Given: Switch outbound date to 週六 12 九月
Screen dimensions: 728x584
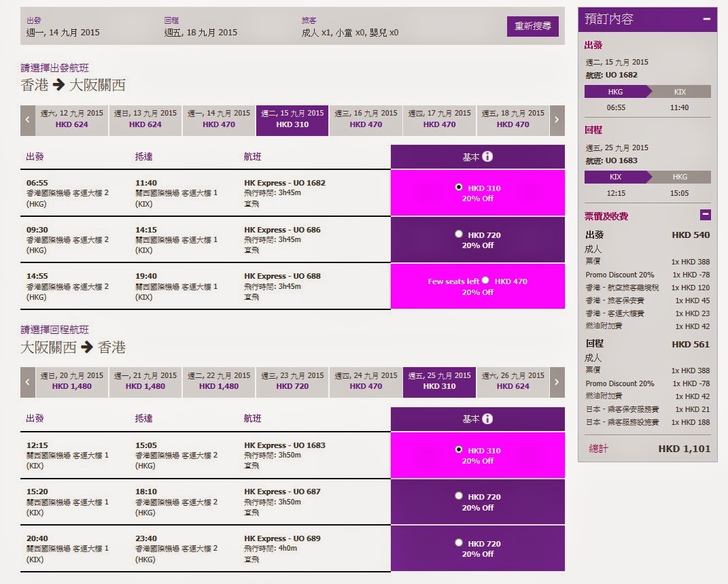Looking at the screenshot, I should pyautogui.click(x=71, y=119).
